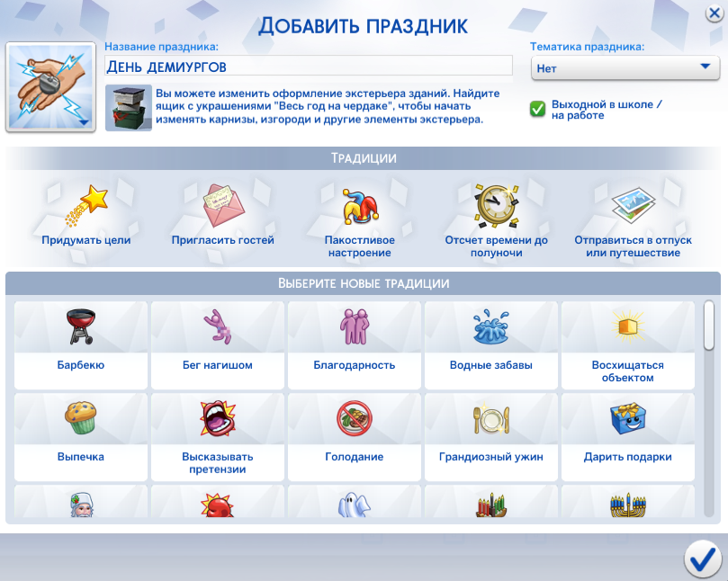Select the Высказывать претензии icon
The height and width of the screenshot is (581, 728).
coord(217,417)
